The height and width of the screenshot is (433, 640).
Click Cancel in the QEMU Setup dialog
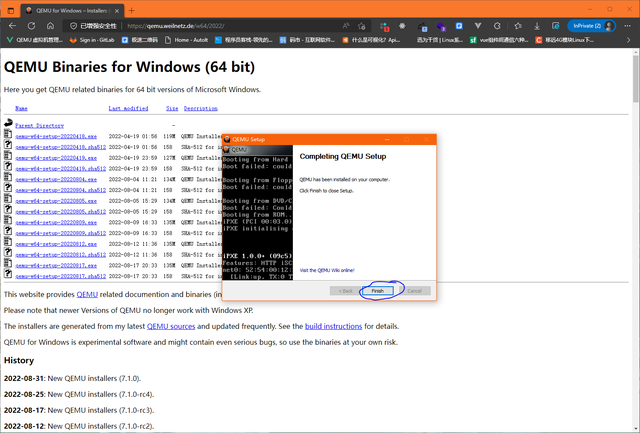coord(414,291)
